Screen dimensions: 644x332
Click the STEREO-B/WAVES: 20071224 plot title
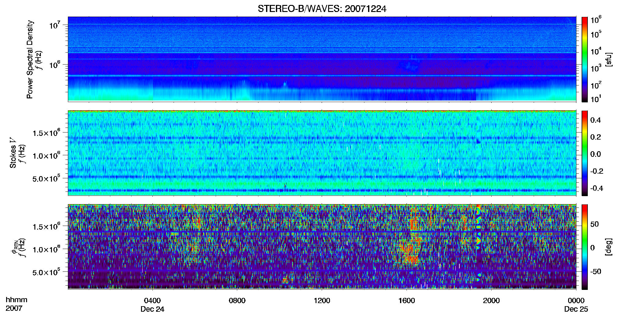pyautogui.click(x=322, y=9)
